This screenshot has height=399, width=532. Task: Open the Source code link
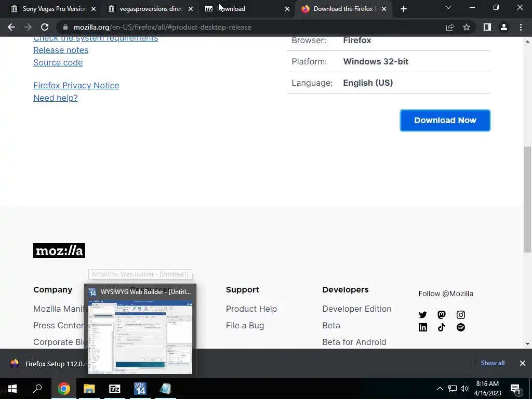pos(58,63)
